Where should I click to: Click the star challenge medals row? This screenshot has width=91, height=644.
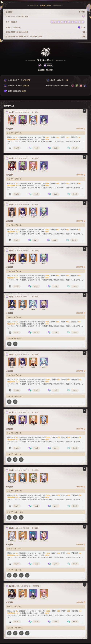45,22
